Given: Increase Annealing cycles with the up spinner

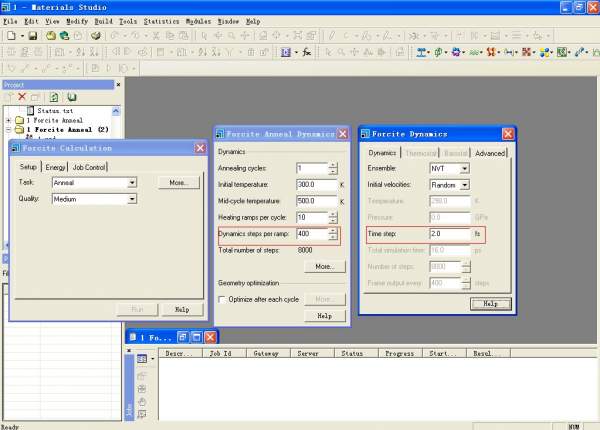Looking at the screenshot, I should point(333,166).
